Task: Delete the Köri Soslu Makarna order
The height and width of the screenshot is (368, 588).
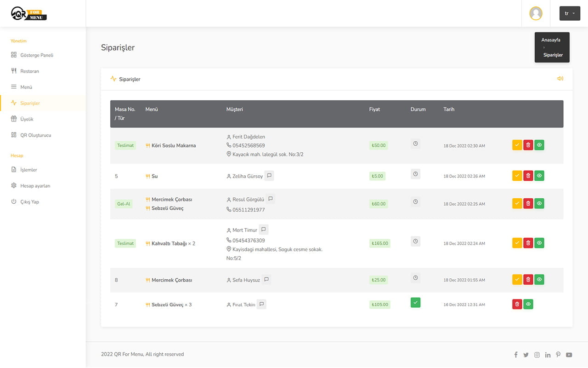Action: [528, 145]
